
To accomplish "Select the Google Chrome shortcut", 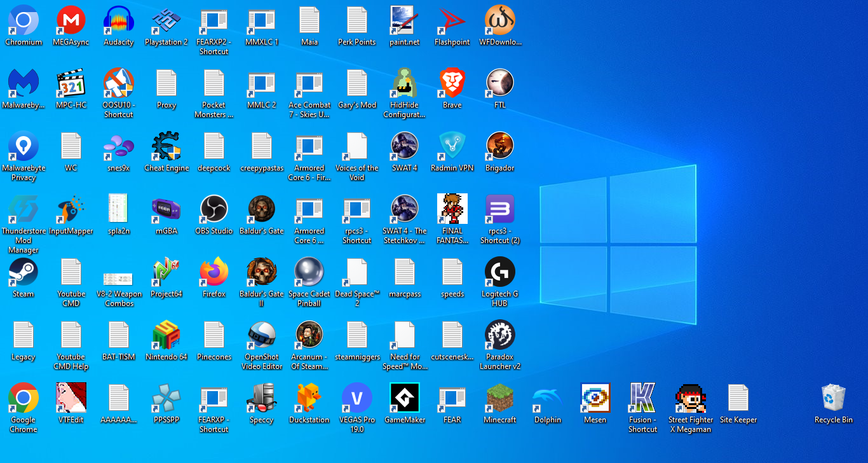I will [24, 398].
